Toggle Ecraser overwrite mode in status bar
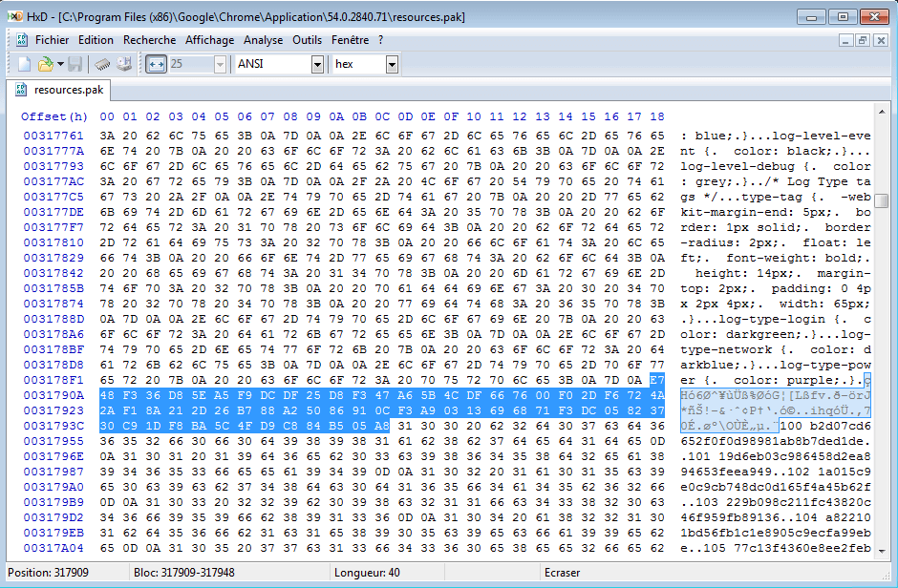This screenshot has width=898, height=588. [x=562, y=573]
